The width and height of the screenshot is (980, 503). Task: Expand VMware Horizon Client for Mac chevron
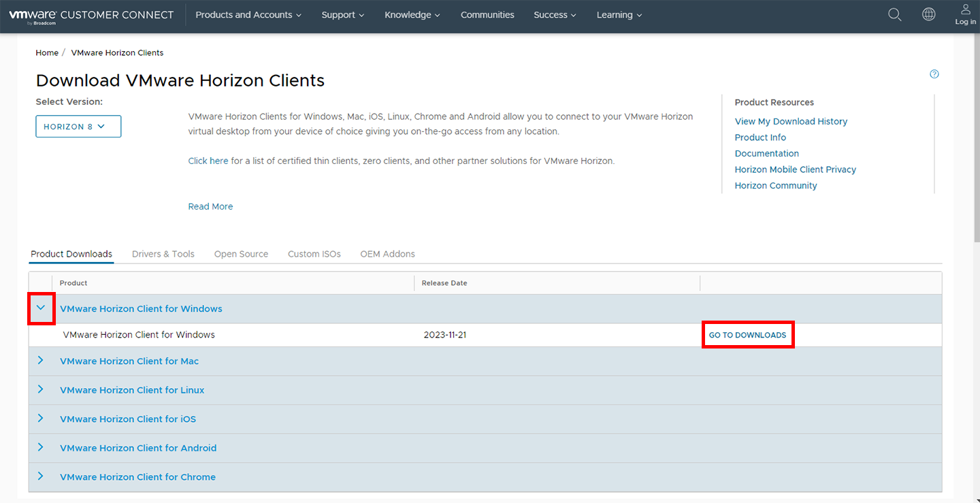click(x=40, y=361)
